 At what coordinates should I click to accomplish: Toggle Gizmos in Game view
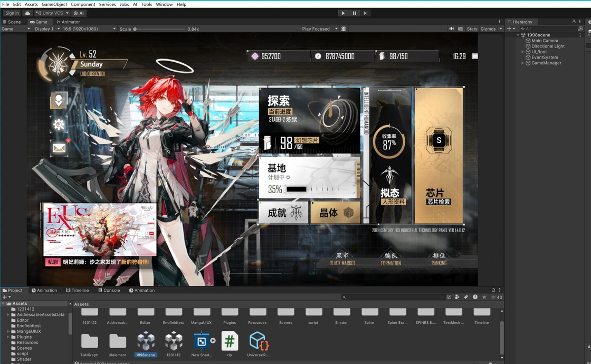(488, 28)
